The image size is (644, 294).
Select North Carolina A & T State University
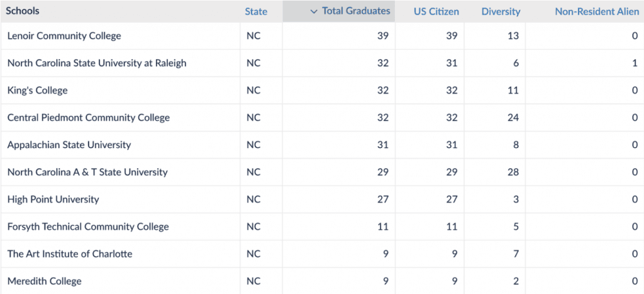tap(87, 172)
